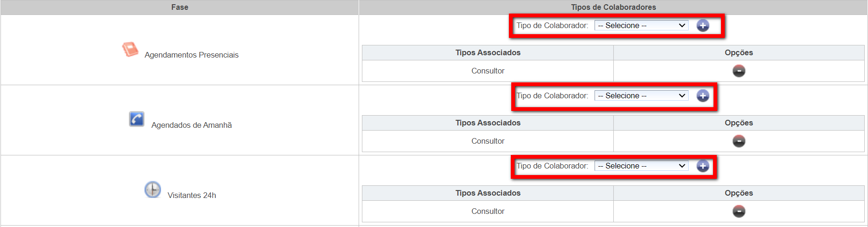
Task: Select the Agendamentos Presenciais phase label
Action: 191,55
